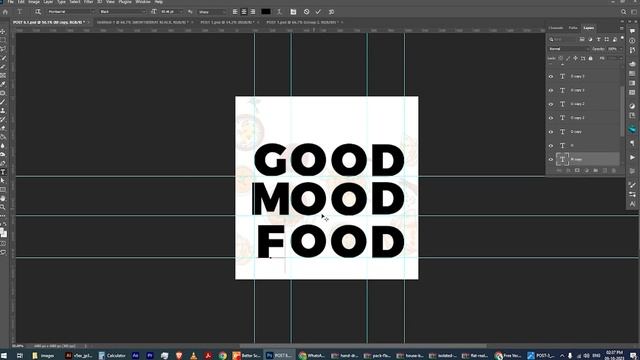640x360 pixels.
Task: Open the layer blend mode dropdown
Action: pos(568,49)
